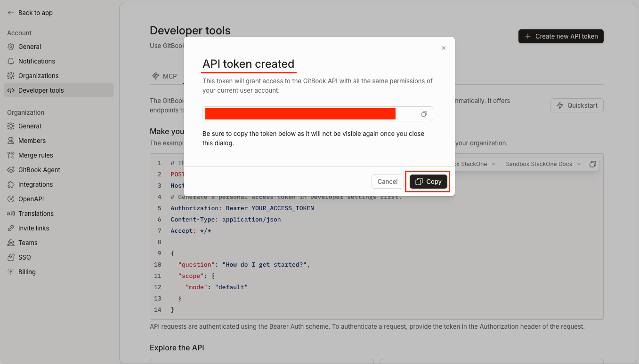Click the Developer tools page heading
The height and width of the screenshot is (364, 639).
[190, 31]
